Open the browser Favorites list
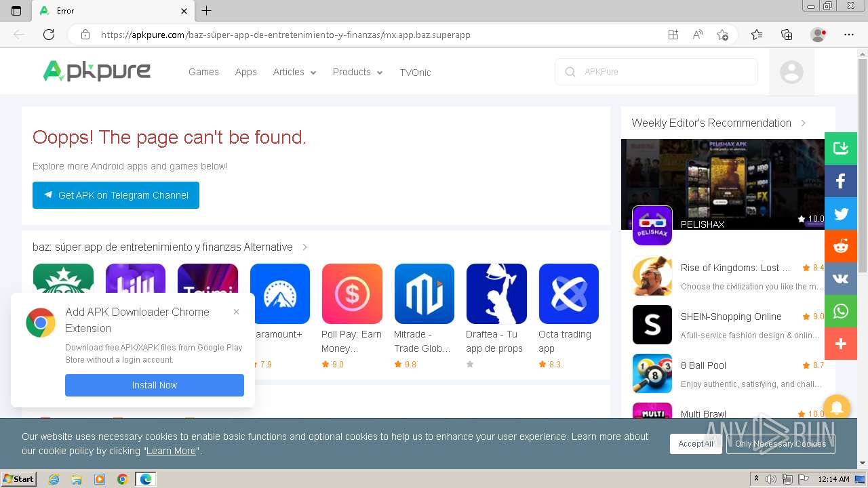The width and height of the screenshot is (868, 488). pyautogui.click(x=757, y=35)
